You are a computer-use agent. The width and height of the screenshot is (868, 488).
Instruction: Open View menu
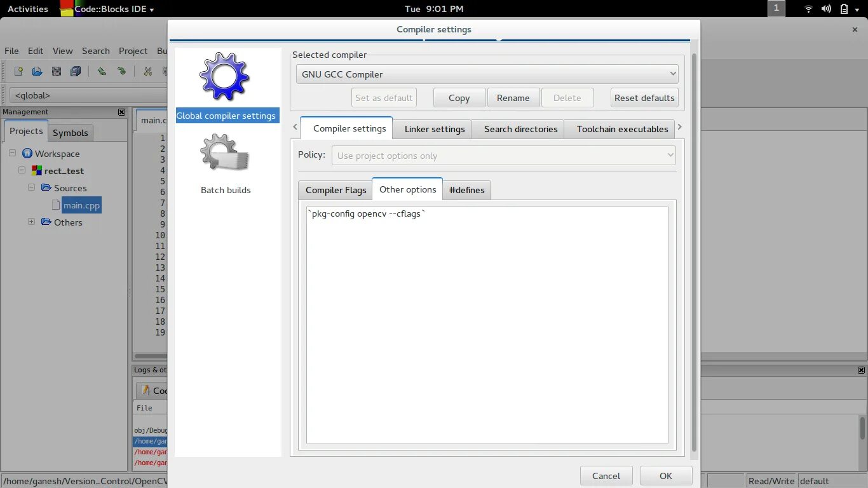(62, 51)
